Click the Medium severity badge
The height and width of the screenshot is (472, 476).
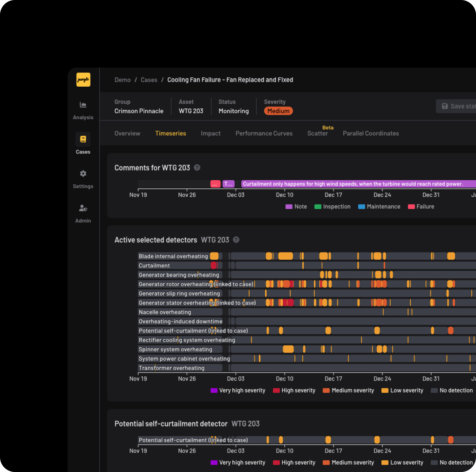278,111
